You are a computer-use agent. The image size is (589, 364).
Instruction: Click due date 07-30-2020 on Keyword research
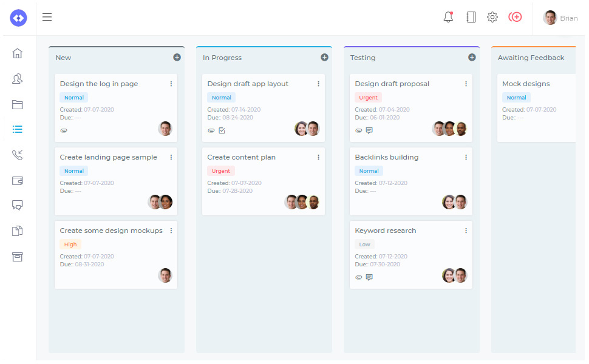[x=385, y=264]
